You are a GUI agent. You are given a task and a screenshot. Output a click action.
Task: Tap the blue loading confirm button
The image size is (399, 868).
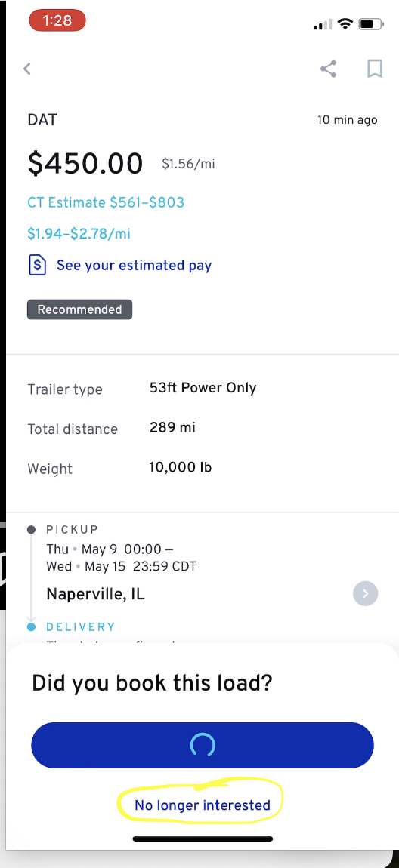203,745
